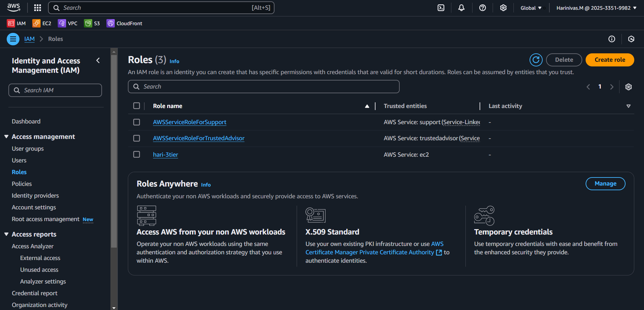Open roles table preferences gear

pyautogui.click(x=629, y=87)
